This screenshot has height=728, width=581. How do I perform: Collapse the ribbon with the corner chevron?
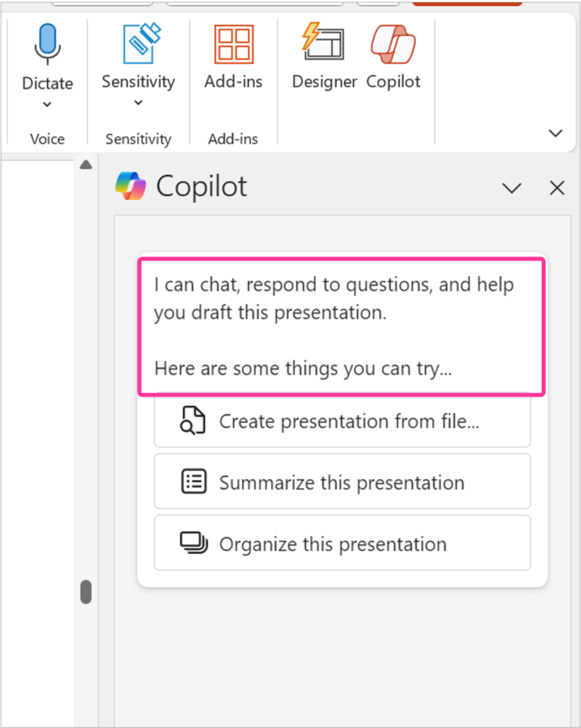coord(555,133)
